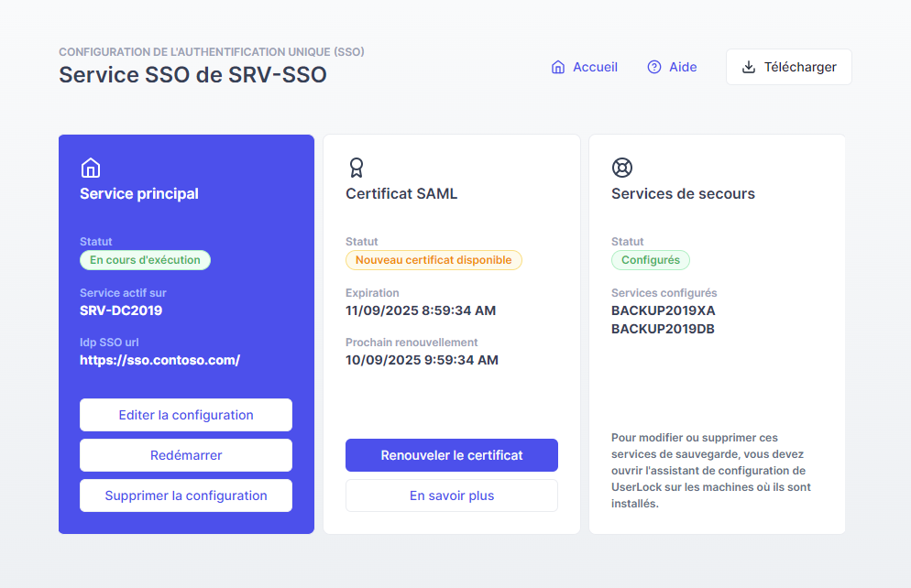
Task: Click Supprimer la configuration button
Action: click(x=186, y=495)
